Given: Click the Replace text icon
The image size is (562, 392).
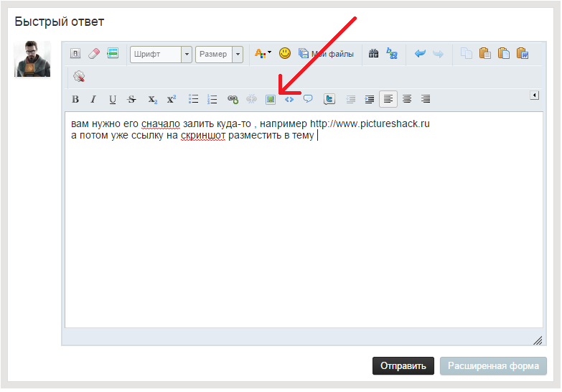Looking at the screenshot, I should 392,53.
